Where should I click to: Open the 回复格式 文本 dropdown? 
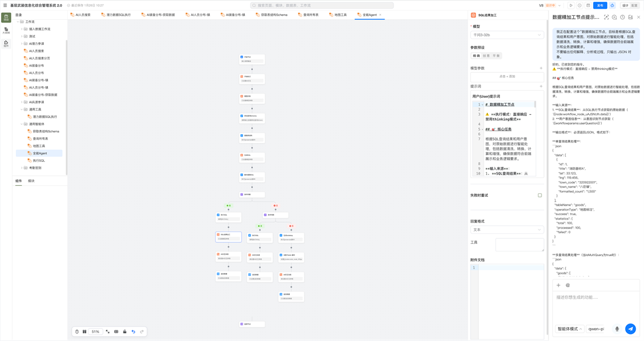[507, 230]
